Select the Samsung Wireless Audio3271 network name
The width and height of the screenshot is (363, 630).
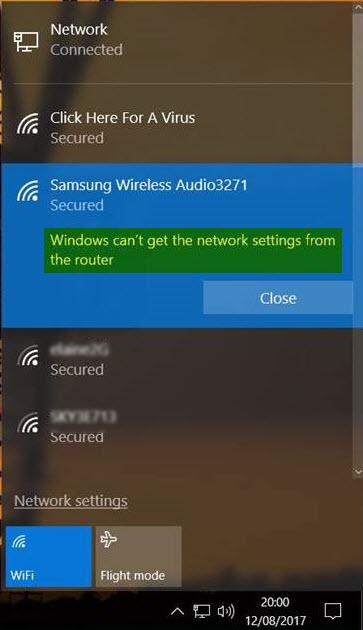(148, 185)
